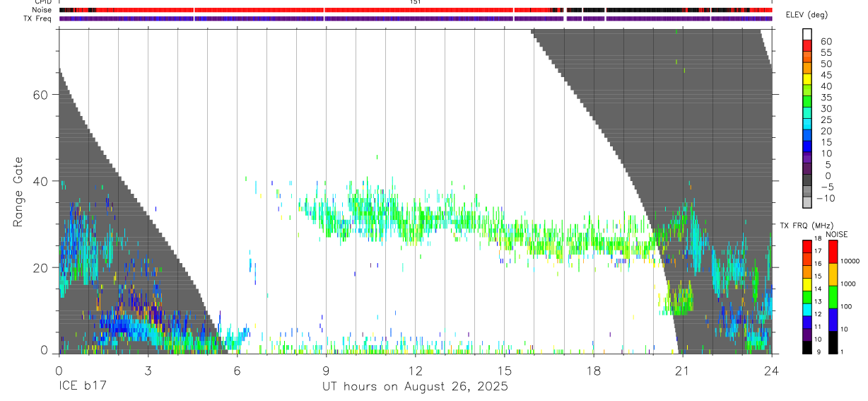Click 'UT hours on August 26, 2025' axis title
The image size is (868, 401).
click(x=415, y=387)
